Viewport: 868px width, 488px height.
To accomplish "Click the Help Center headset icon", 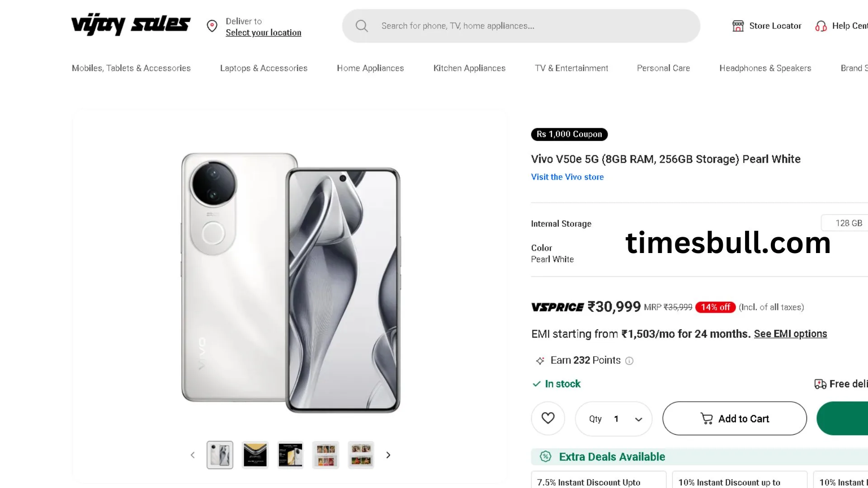I will 821,26.
